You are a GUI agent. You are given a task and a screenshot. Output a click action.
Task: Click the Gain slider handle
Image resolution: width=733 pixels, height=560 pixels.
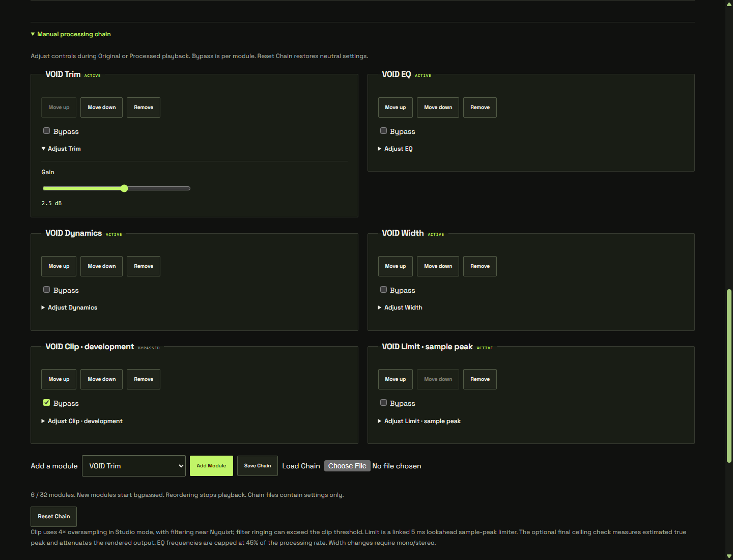click(x=124, y=188)
